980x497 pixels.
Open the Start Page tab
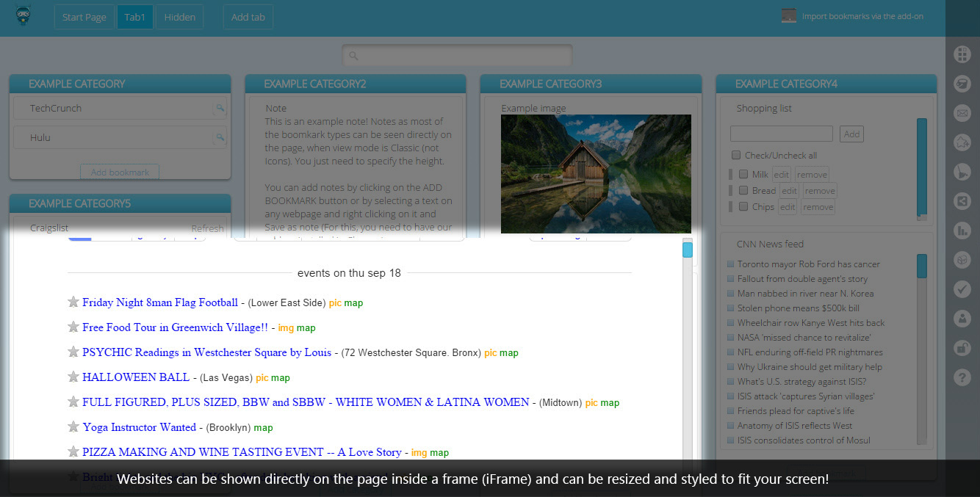click(x=84, y=17)
